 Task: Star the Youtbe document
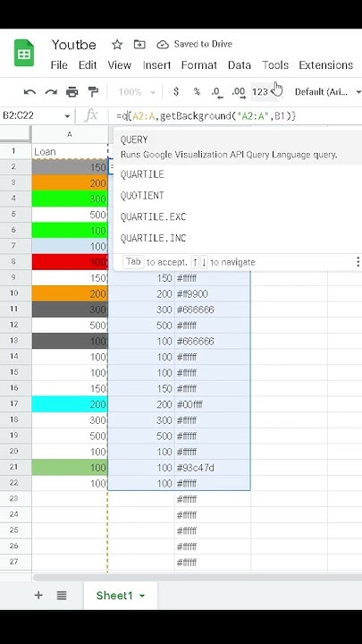click(117, 45)
